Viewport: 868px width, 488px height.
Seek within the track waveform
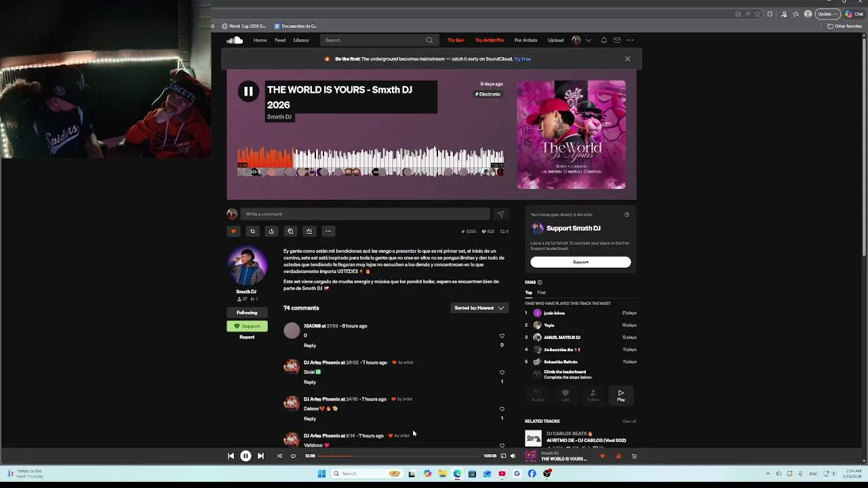pos(370,163)
